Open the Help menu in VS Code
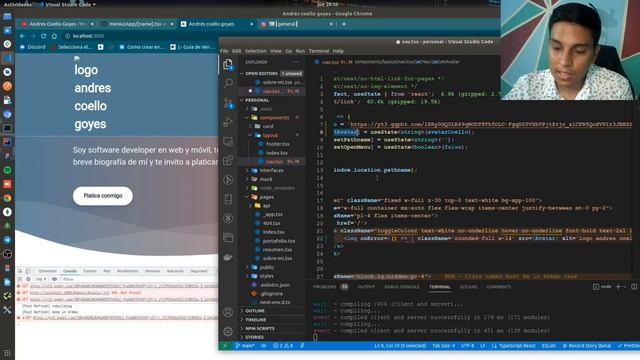 point(338,51)
